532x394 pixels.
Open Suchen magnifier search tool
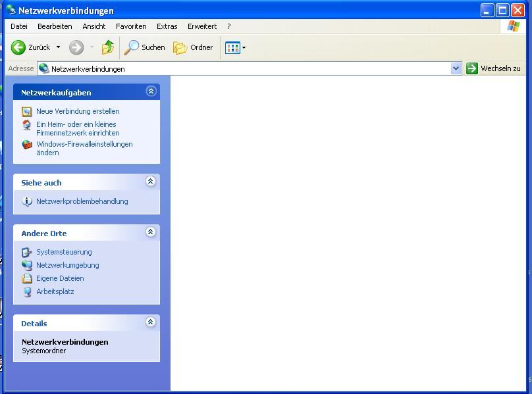click(x=131, y=47)
